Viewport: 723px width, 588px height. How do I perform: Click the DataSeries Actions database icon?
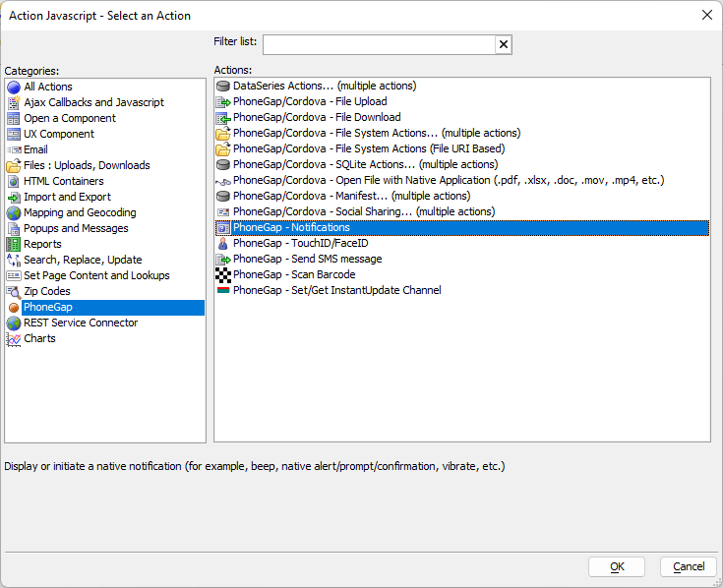pos(223,87)
